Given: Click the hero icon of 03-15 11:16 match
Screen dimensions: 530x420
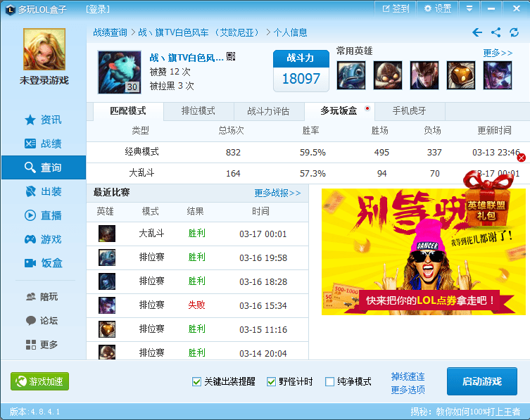Looking at the screenshot, I should point(107,329).
